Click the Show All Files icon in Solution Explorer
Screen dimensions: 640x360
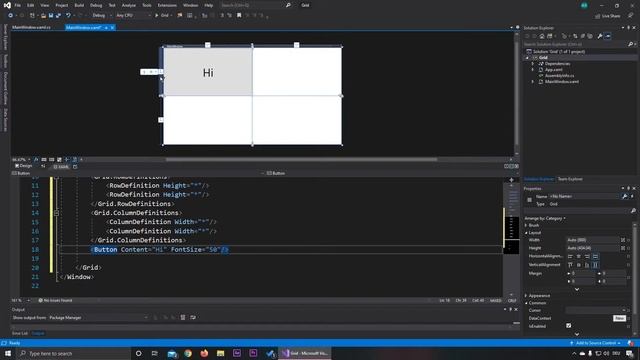point(590,36)
